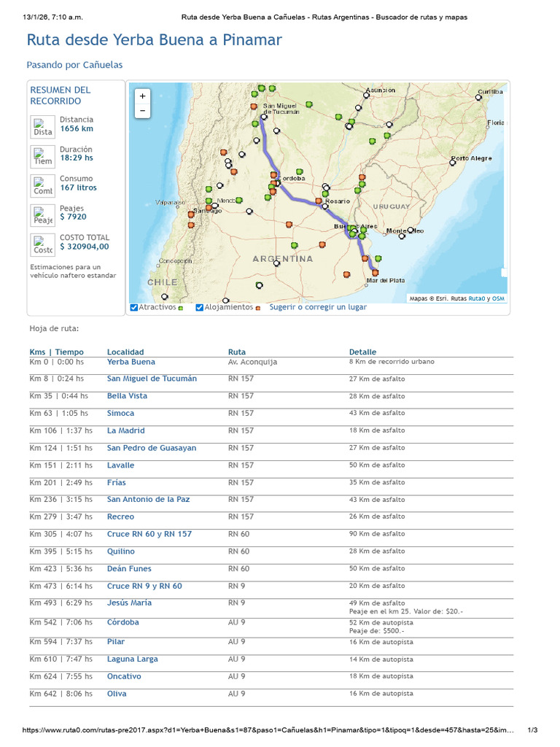Image resolution: width=560 pixels, height=747 pixels.
Task: Toggle the Alojamientos checkbox
Action: (200, 308)
